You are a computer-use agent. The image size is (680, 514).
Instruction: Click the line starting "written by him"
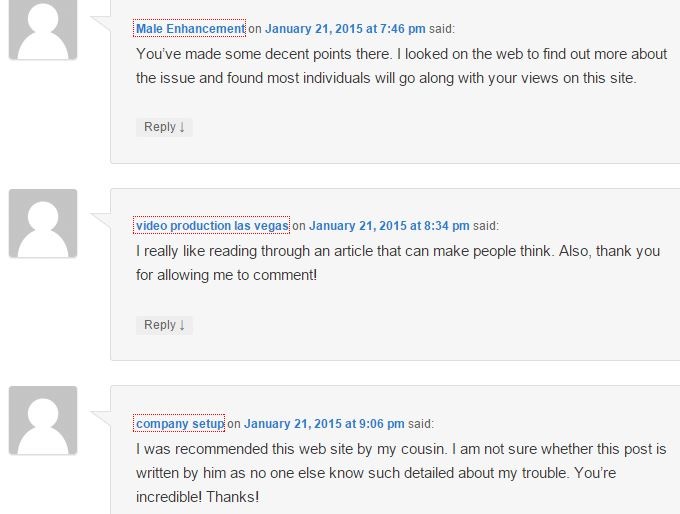[376, 473]
